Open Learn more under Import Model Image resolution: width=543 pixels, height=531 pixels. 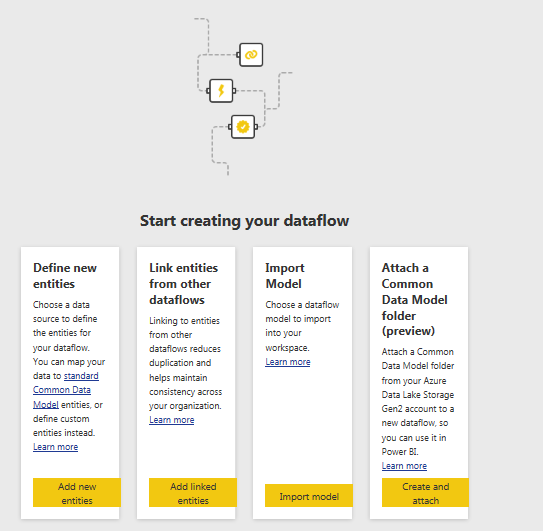point(288,362)
